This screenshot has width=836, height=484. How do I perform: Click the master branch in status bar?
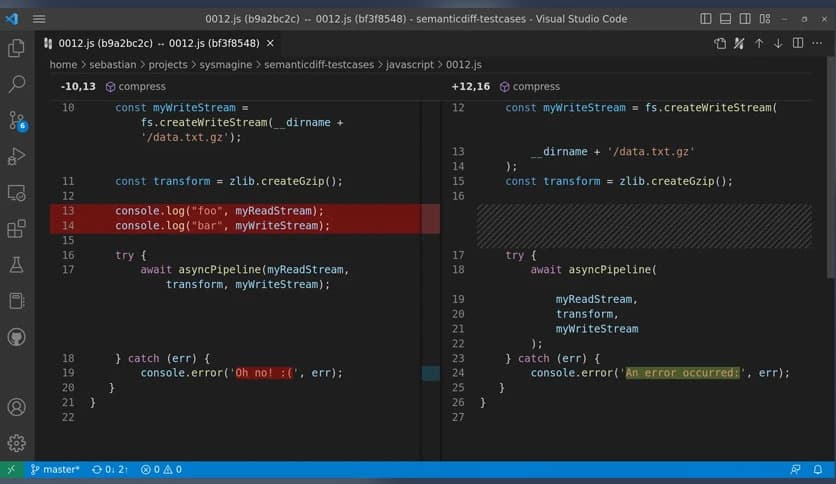tap(55, 469)
